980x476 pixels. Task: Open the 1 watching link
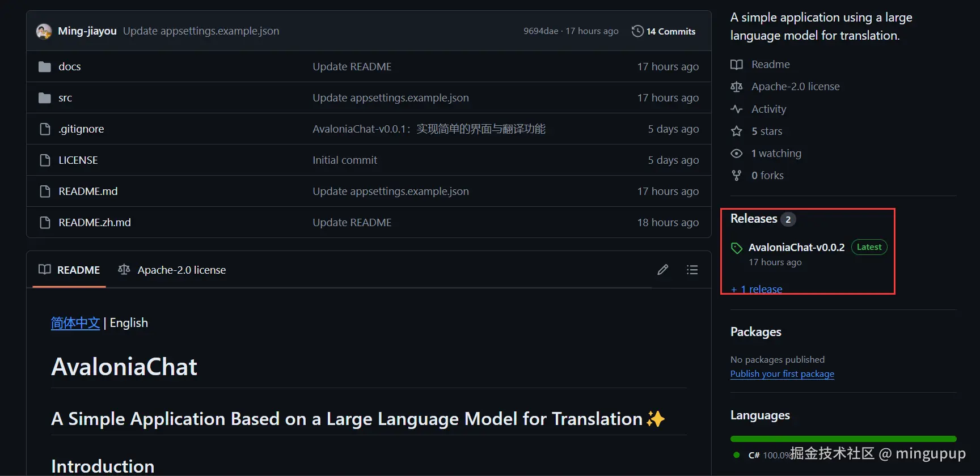pos(776,154)
